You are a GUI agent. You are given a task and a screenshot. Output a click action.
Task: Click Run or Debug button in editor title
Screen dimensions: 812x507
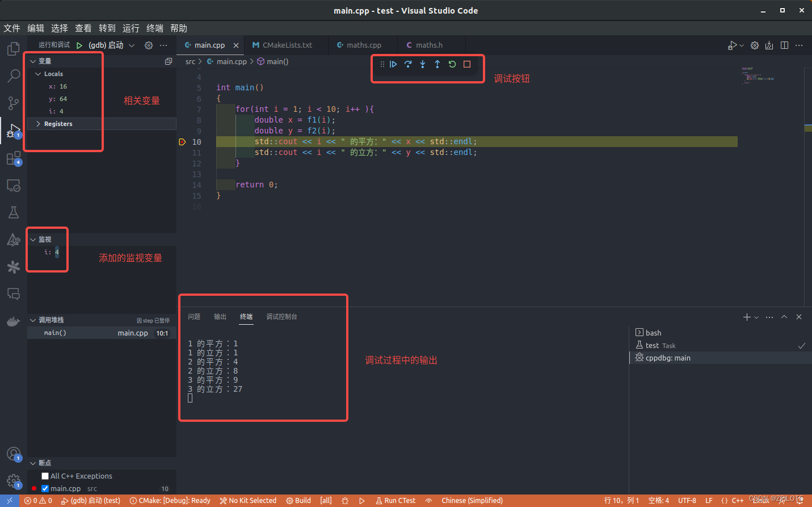733,45
